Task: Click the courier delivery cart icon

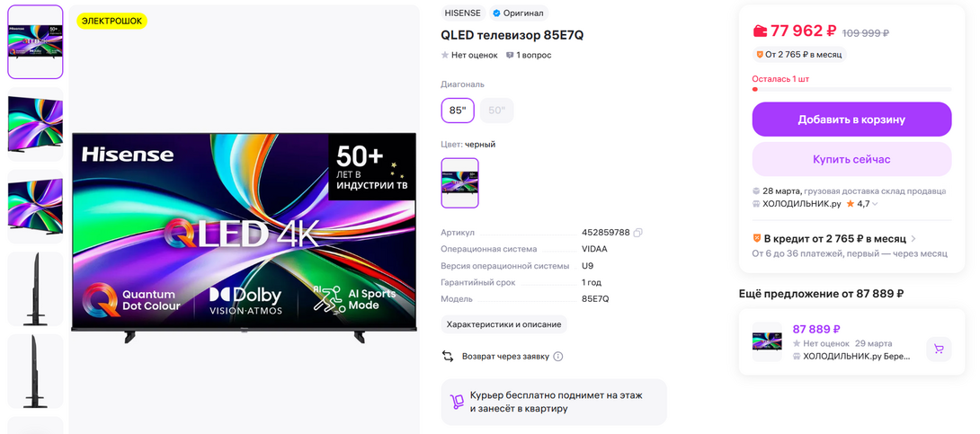Action: point(458,402)
